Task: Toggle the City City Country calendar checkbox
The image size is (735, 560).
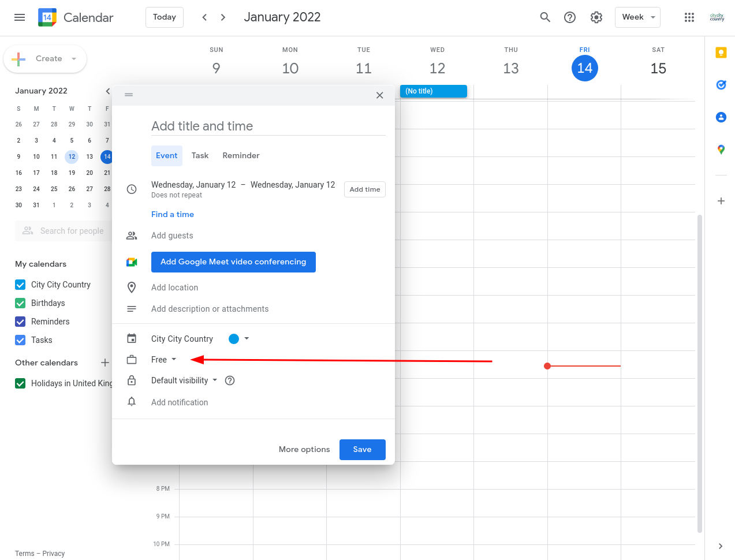Action: click(20, 285)
